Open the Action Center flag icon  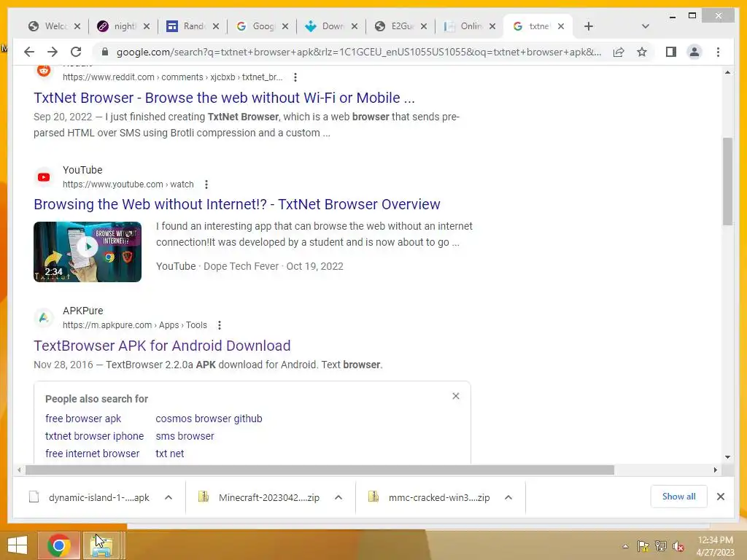643,546
